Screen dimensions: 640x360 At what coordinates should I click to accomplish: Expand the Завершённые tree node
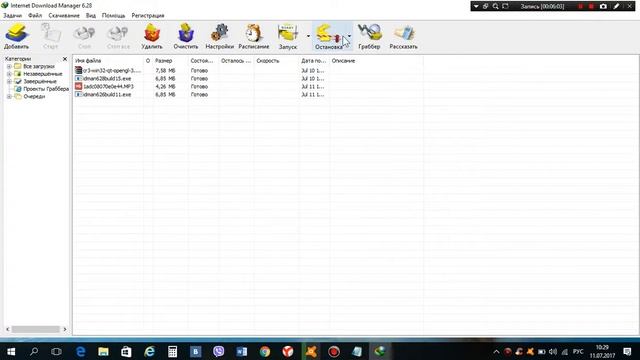(9, 81)
